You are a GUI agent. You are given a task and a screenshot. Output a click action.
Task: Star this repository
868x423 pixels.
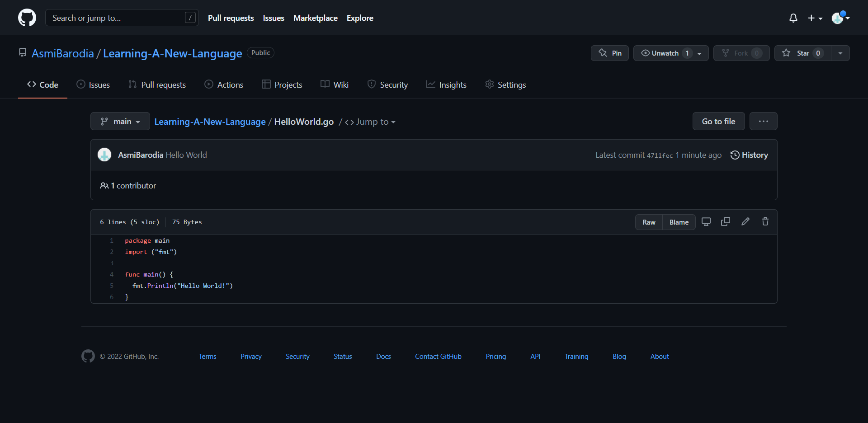(x=803, y=53)
